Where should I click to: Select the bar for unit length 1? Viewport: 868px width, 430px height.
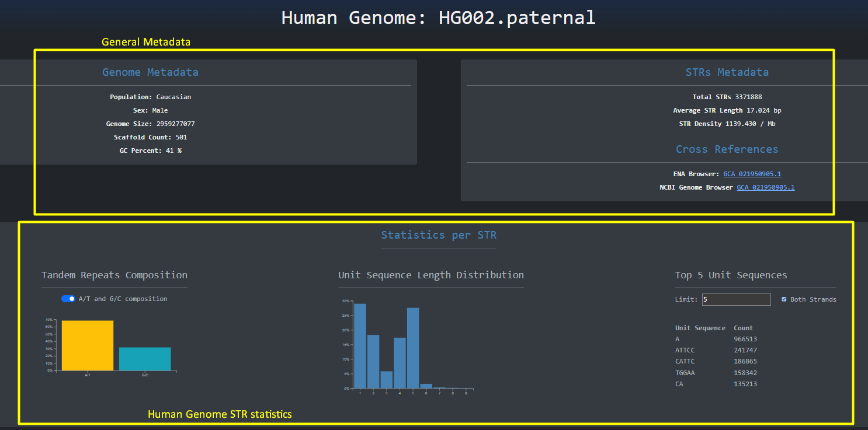(x=360, y=346)
